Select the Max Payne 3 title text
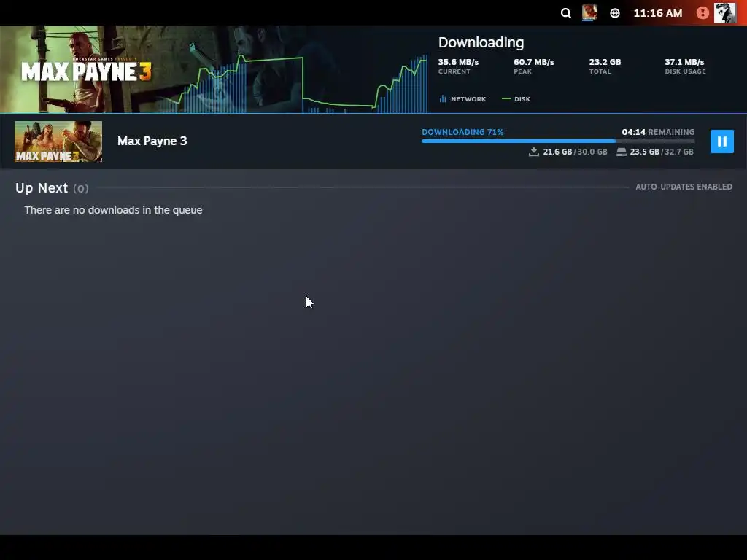 tap(152, 141)
